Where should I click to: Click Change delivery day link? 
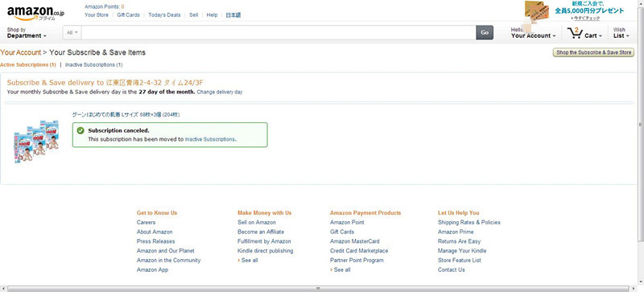point(220,92)
